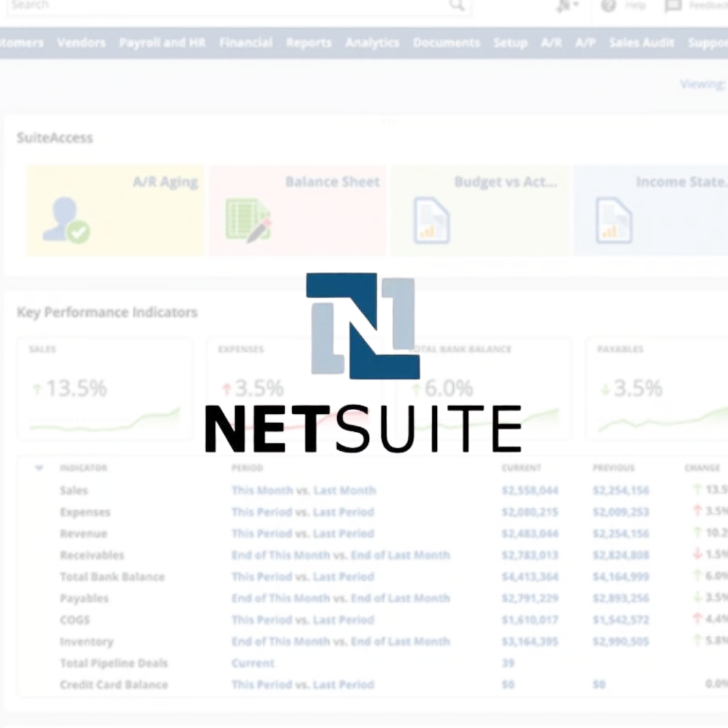This screenshot has height=728, width=728.
Task: Open the Setup menu
Action: [x=510, y=43]
